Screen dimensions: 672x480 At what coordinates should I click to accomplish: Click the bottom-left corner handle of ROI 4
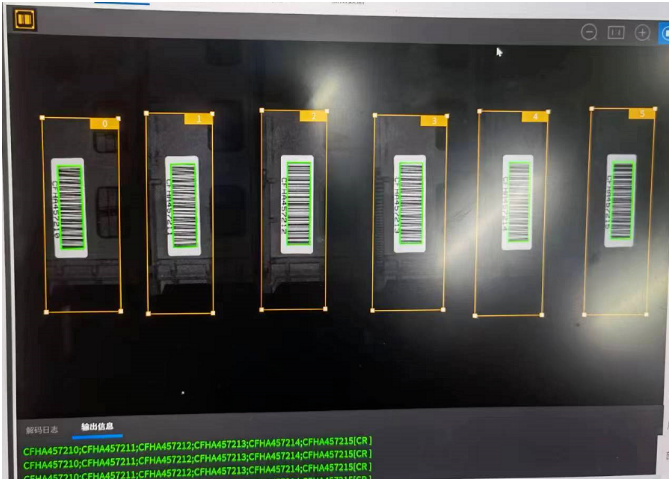coord(475,316)
